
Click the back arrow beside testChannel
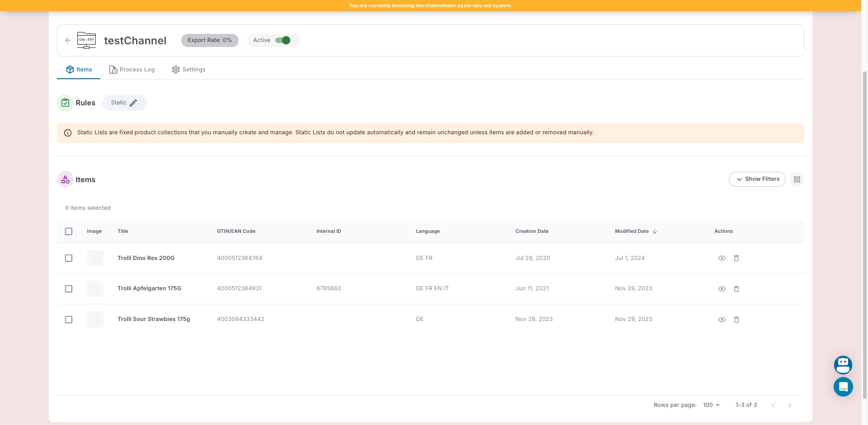[68, 40]
